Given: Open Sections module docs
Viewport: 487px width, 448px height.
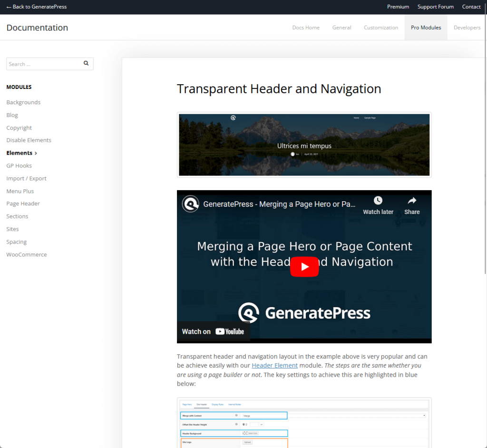Looking at the screenshot, I should point(17,216).
